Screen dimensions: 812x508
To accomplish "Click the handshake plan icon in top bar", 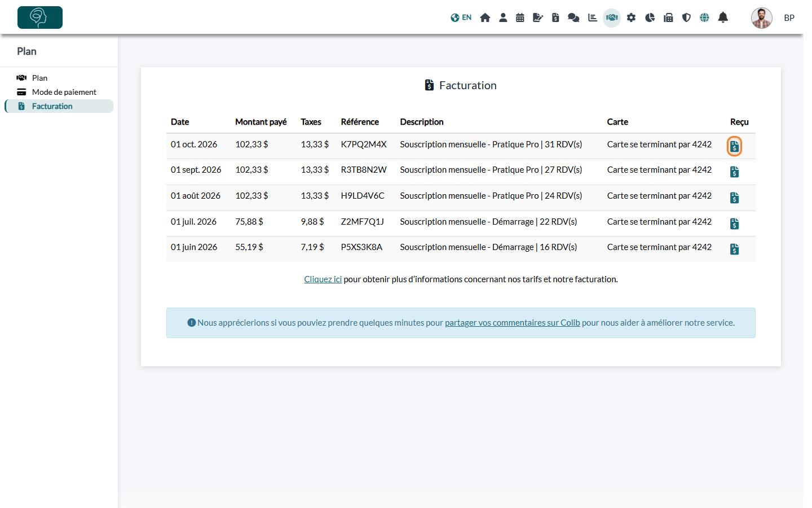I will coord(612,17).
